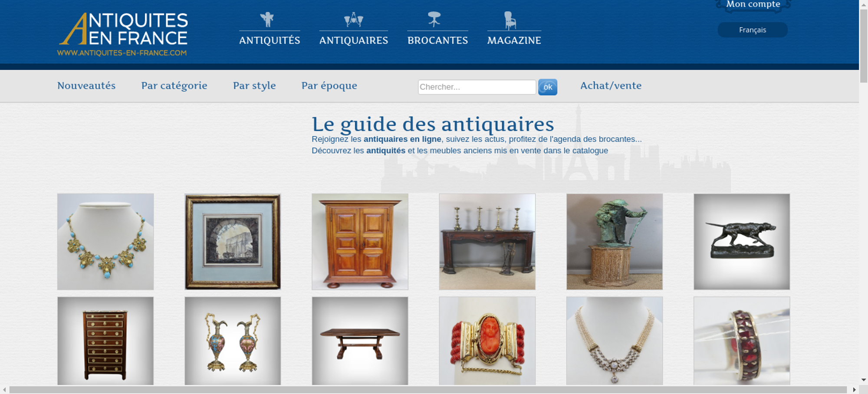The width and height of the screenshot is (868, 394).
Task: Click the vertical scrollbar down arrow
Action: click(863, 380)
